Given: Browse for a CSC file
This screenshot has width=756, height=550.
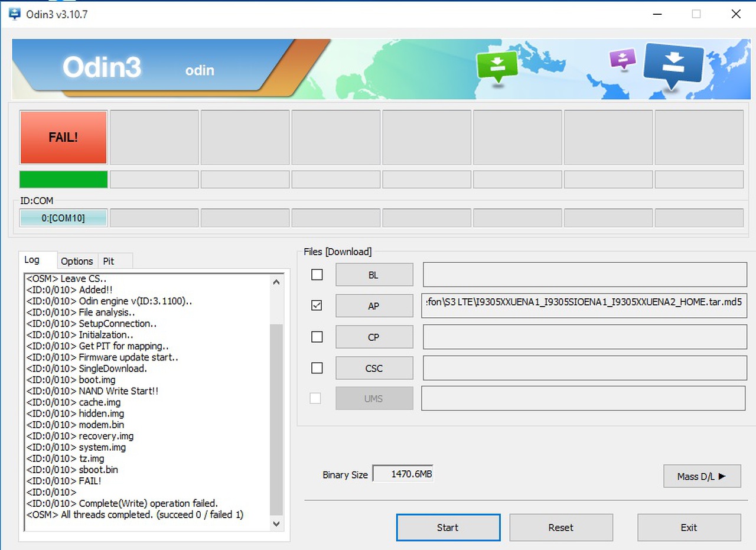Looking at the screenshot, I should [x=374, y=368].
